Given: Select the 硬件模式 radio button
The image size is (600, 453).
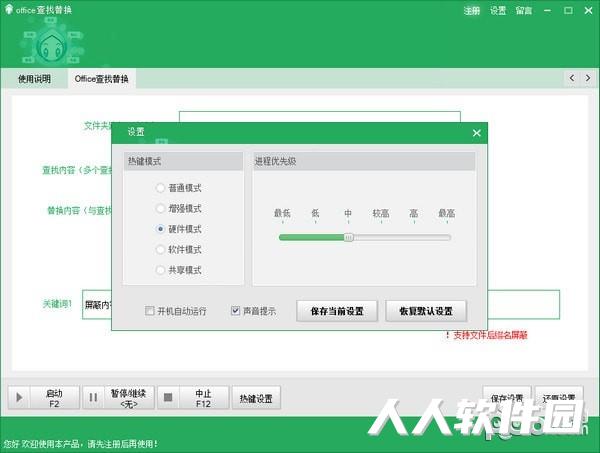Looking at the screenshot, I should tap(160, 229).
